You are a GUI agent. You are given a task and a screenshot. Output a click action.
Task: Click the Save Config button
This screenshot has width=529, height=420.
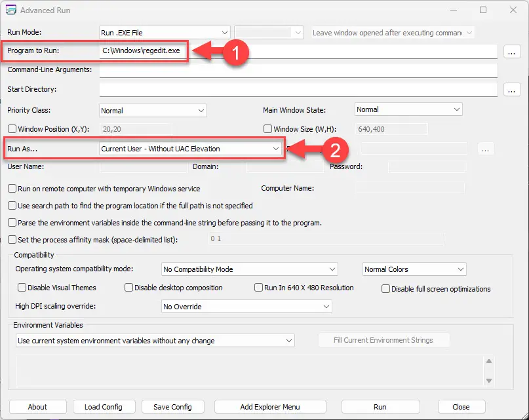[x=173, y=407]
